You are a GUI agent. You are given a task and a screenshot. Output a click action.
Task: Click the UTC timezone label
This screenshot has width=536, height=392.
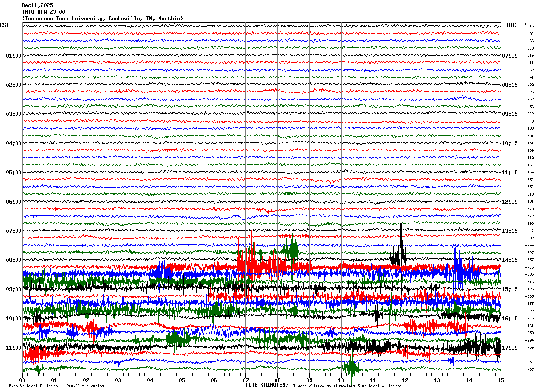tap(512, 25)
